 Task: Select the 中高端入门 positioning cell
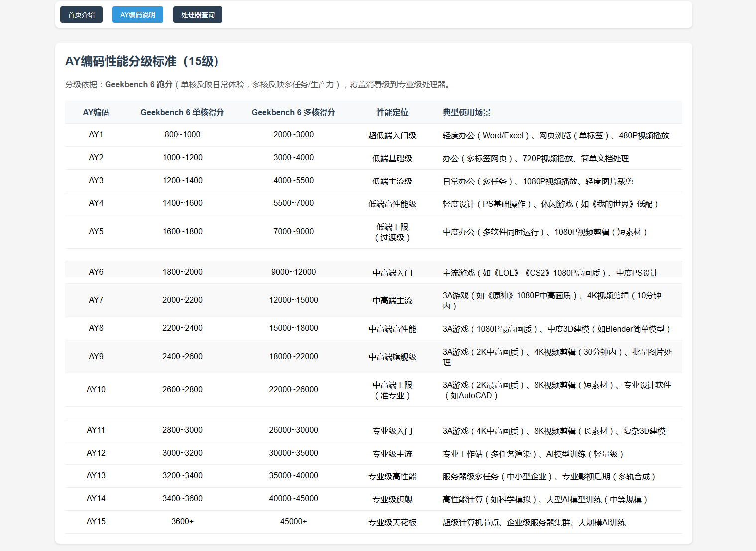pyautogui.click(x=392, y=273)
